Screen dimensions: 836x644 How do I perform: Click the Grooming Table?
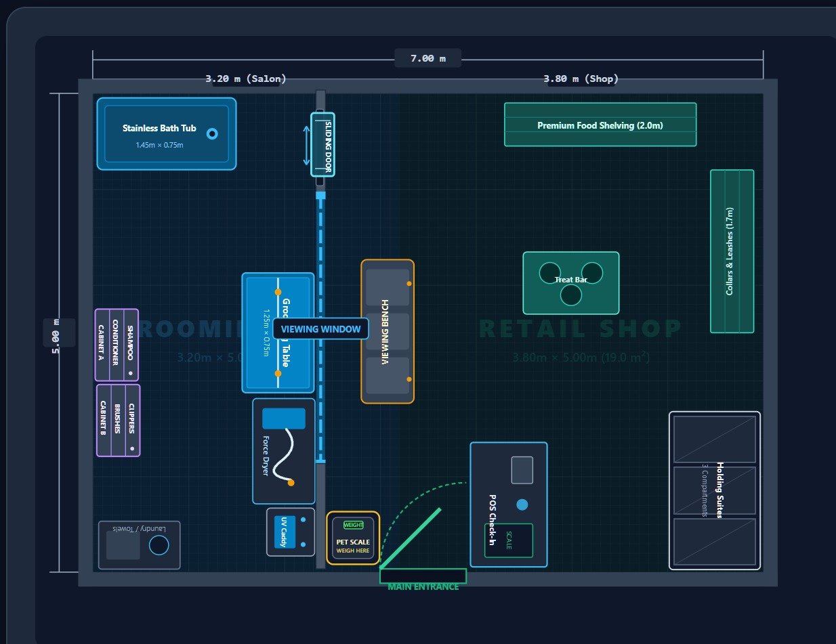click(278, 332)
